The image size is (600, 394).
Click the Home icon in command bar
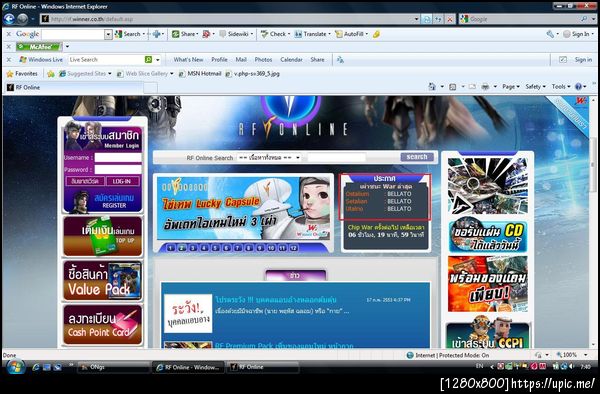click(x=432, y=87)
